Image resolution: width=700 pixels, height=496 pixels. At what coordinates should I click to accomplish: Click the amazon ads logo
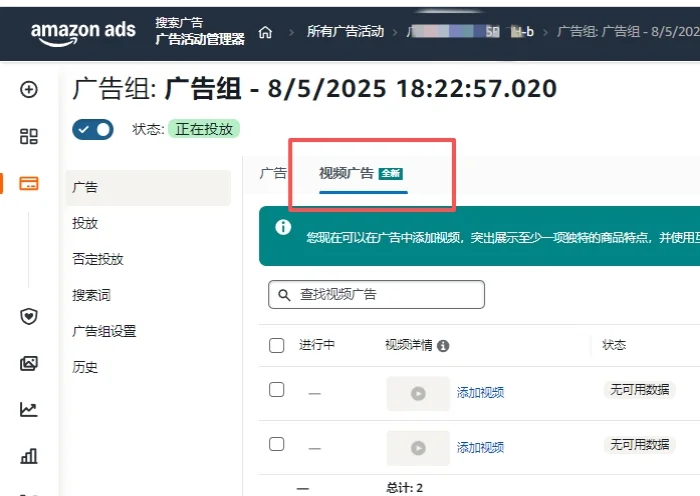click(x=83, y=33)
